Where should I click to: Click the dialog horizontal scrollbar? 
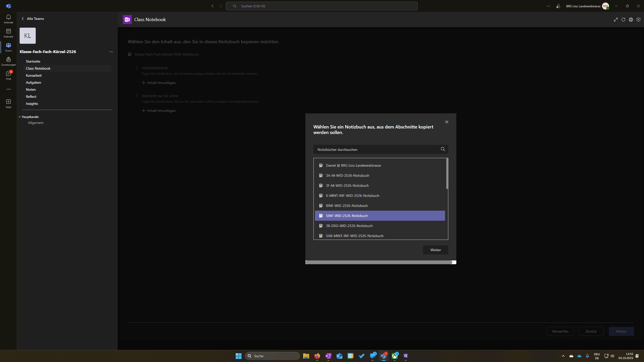click(x=379, y=262)
